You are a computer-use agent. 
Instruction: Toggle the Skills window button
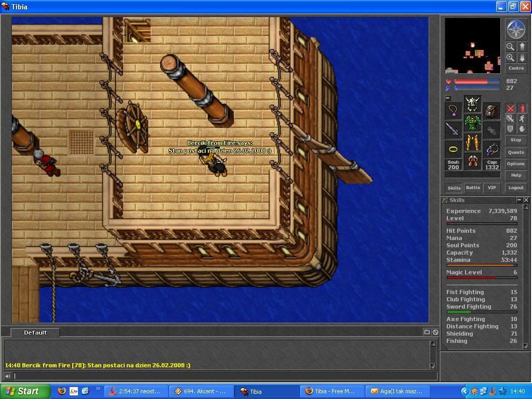click(x=454, y=188)
